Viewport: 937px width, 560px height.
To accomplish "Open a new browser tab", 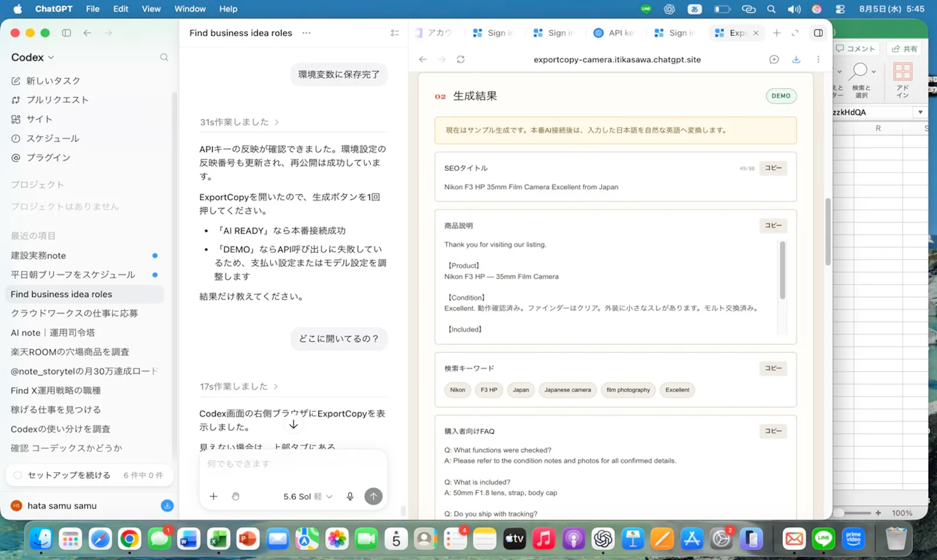I will coord(777,33).
